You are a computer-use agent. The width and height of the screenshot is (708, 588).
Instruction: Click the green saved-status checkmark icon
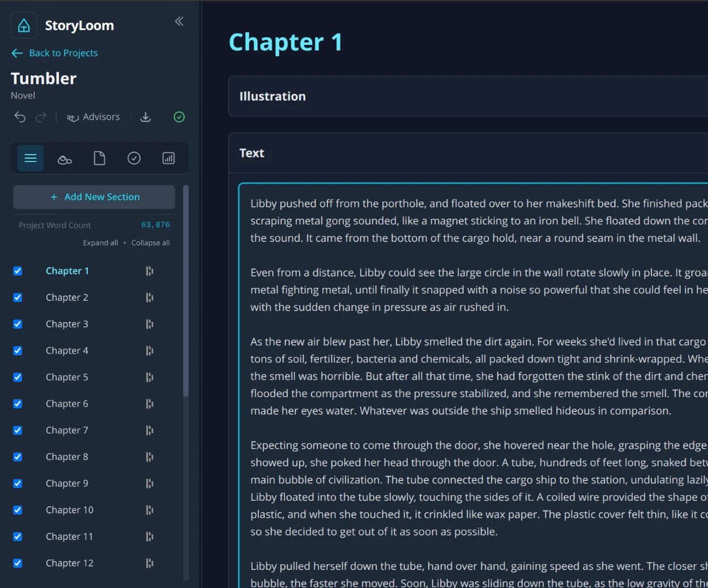click(x=179, y=117)
